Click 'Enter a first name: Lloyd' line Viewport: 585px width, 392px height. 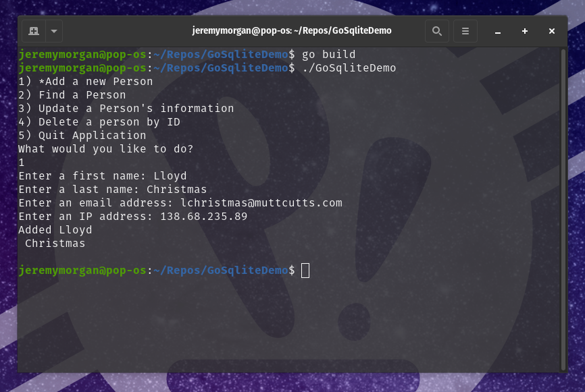(x=103, y=175)
